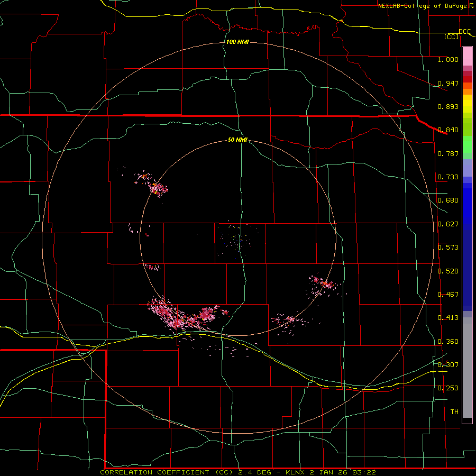This screenshot has height=476, width=476.
Task: Select the 0.840 legend value
Action: [448, 130]
